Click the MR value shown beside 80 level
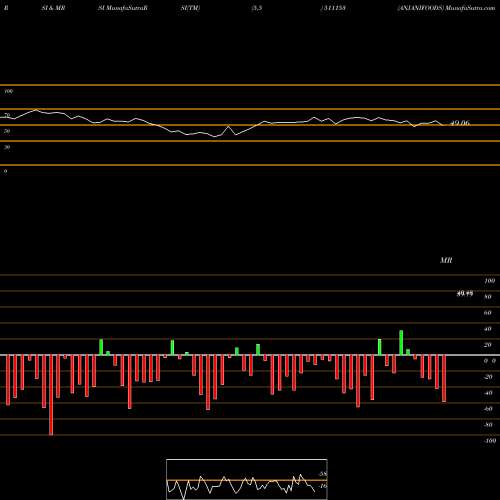This screenshot has width=500, height=500. 465,294
